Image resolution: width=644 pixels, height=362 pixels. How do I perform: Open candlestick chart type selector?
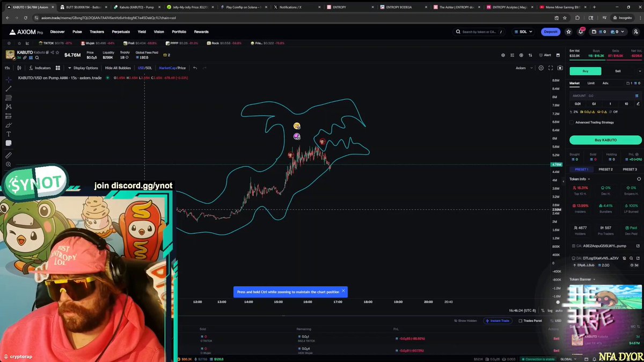point(19,68)
